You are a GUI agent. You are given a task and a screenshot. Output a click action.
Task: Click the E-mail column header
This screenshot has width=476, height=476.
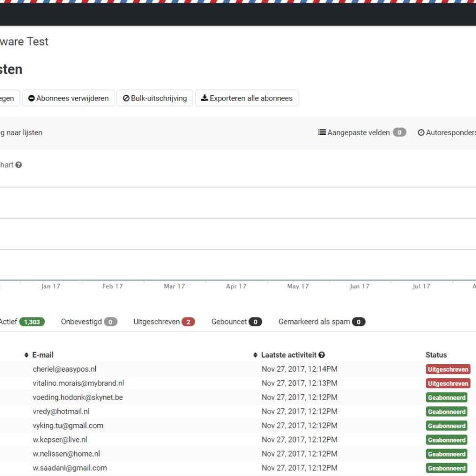[x=43, y=355]
